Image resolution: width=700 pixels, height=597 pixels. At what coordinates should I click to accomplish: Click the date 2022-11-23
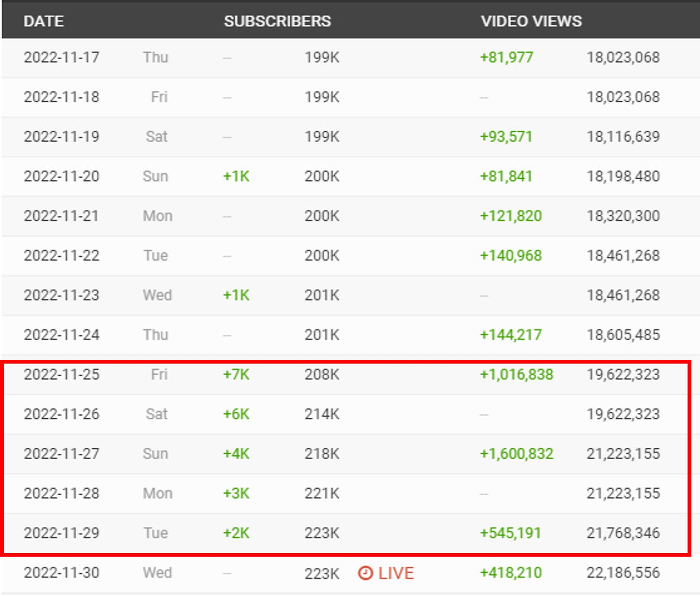61,295
